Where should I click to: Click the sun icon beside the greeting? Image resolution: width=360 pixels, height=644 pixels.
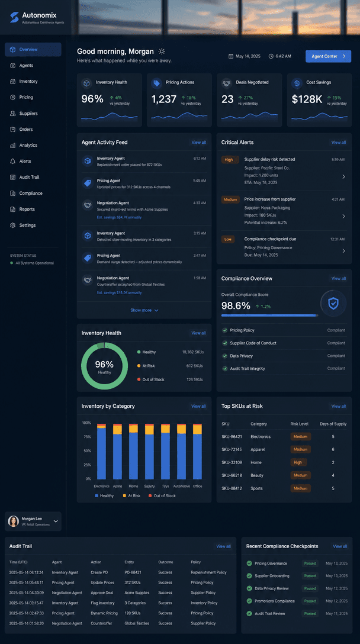pyautogui.click(x=162, y=51)
